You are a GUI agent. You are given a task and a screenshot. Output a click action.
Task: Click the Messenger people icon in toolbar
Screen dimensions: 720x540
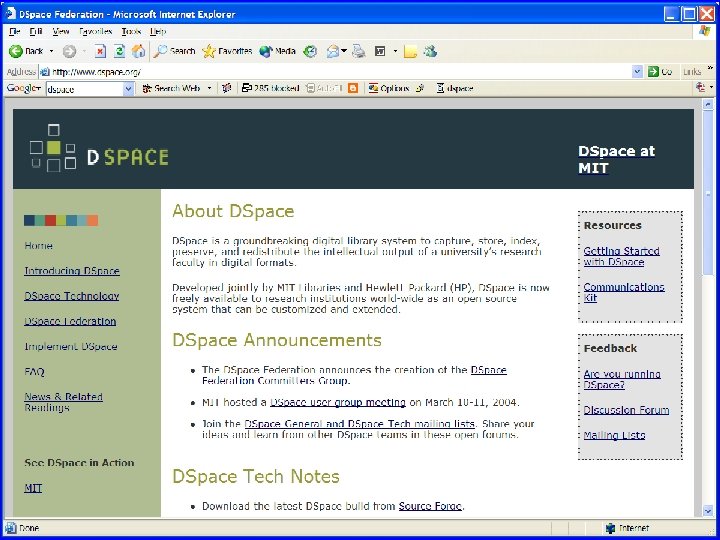pyautogui.click(x=430, y=51)
